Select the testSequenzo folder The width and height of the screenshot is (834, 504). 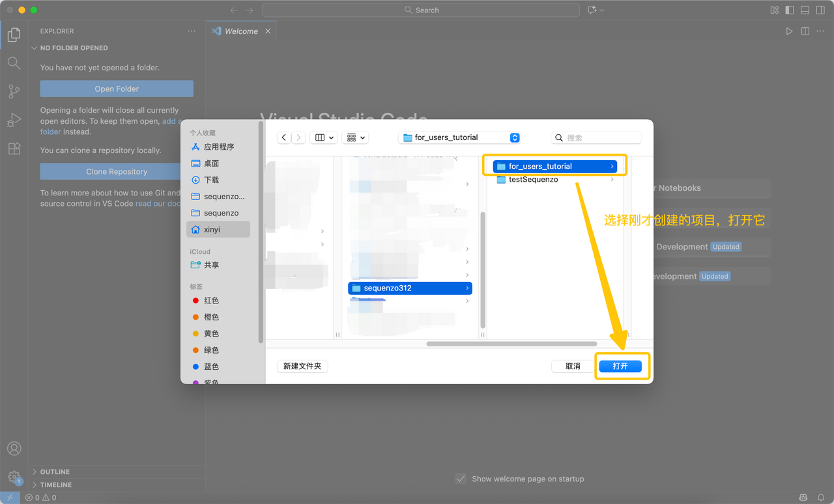533,180
